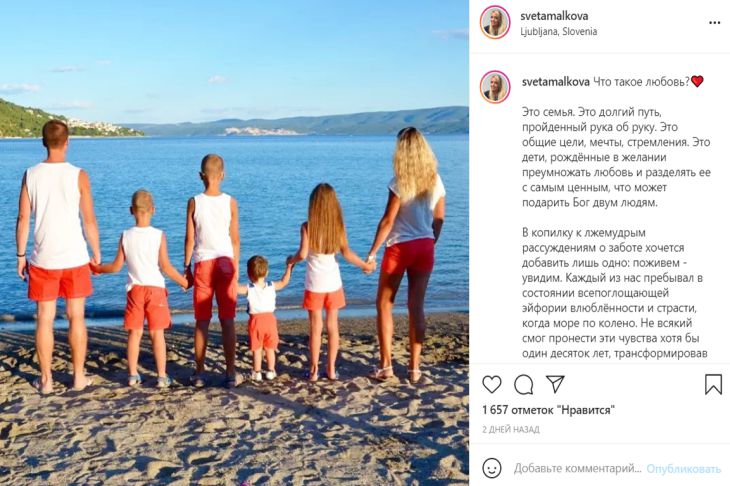
Task: Share the post via paper plane icon
Action: (555, 384)
